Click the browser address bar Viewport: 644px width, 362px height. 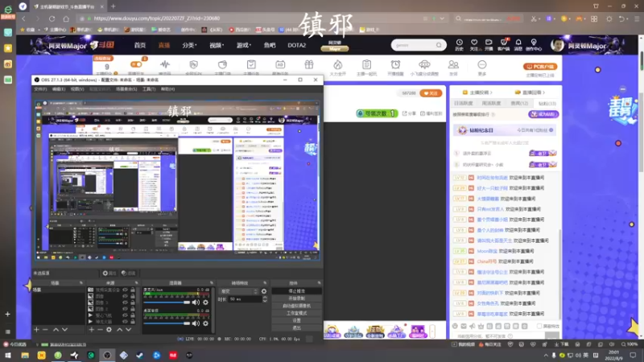[254, 19]
